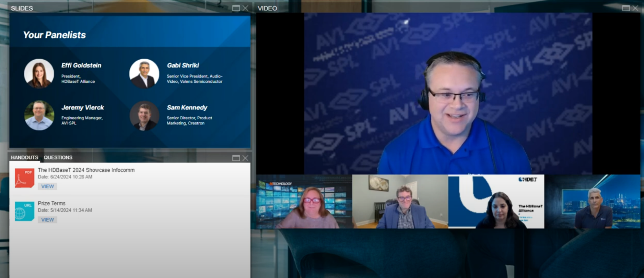This screenshot has height=278, width=644.
Task: Click the "Gabi Shriki" name text
Action: 183,65
